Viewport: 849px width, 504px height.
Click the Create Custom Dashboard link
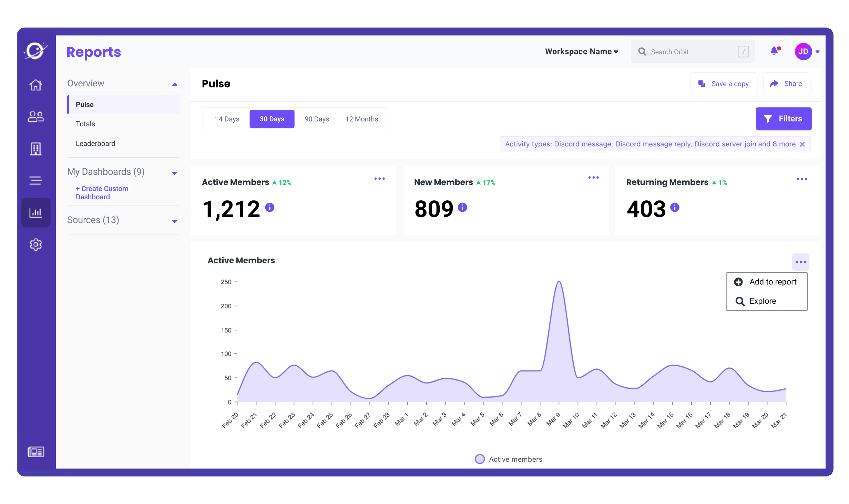click(102, 193)
